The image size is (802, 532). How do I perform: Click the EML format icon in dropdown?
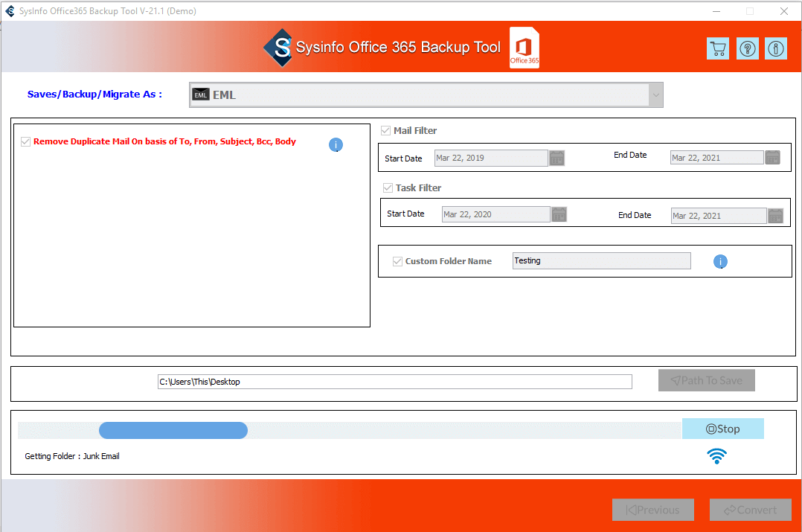pyautogui.click(x=201, y=94)
